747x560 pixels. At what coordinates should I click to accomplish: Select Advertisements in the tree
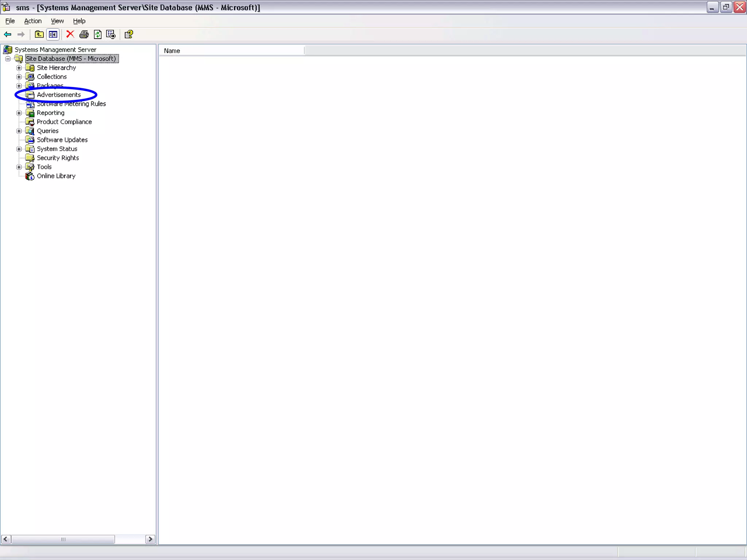click(x=58, y=95)
